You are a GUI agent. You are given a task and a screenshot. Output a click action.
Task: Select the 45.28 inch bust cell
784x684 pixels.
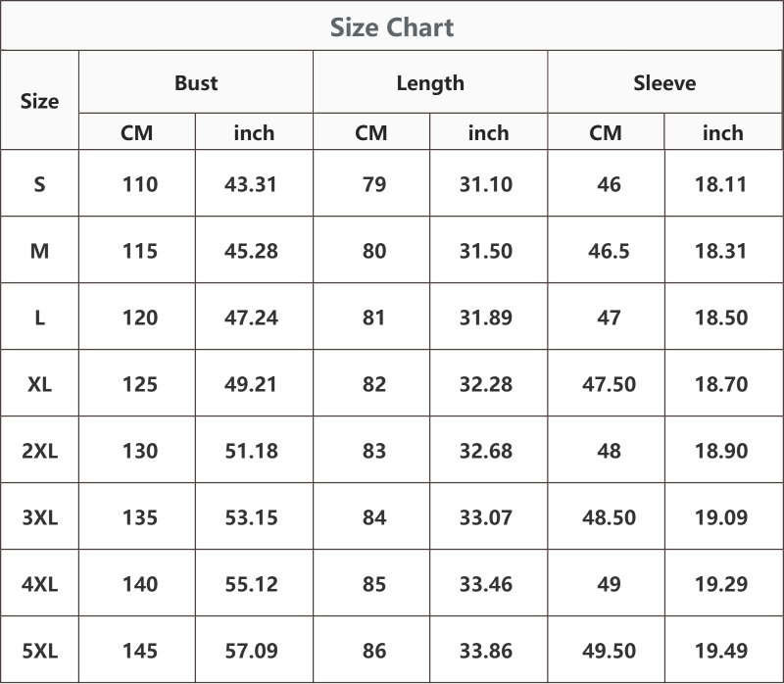(x=251, y=251)
